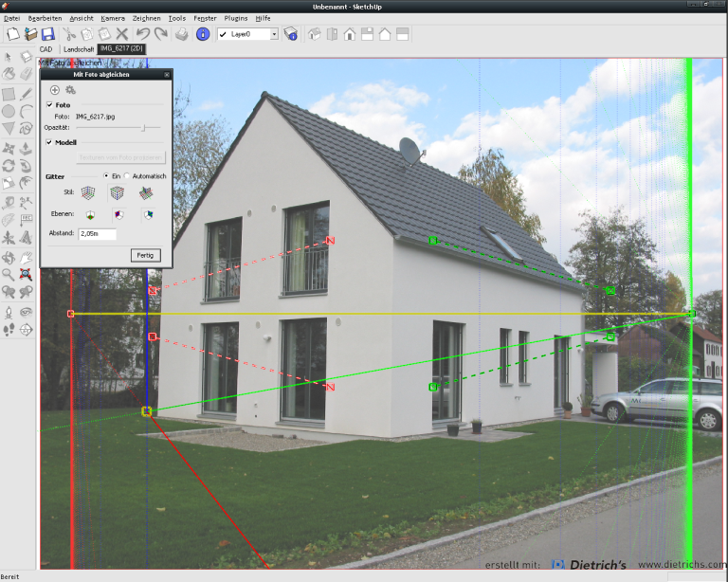This screenshot has height=582, width=728.
Task: Choose the Offset tool
Action: coord(26,183)
